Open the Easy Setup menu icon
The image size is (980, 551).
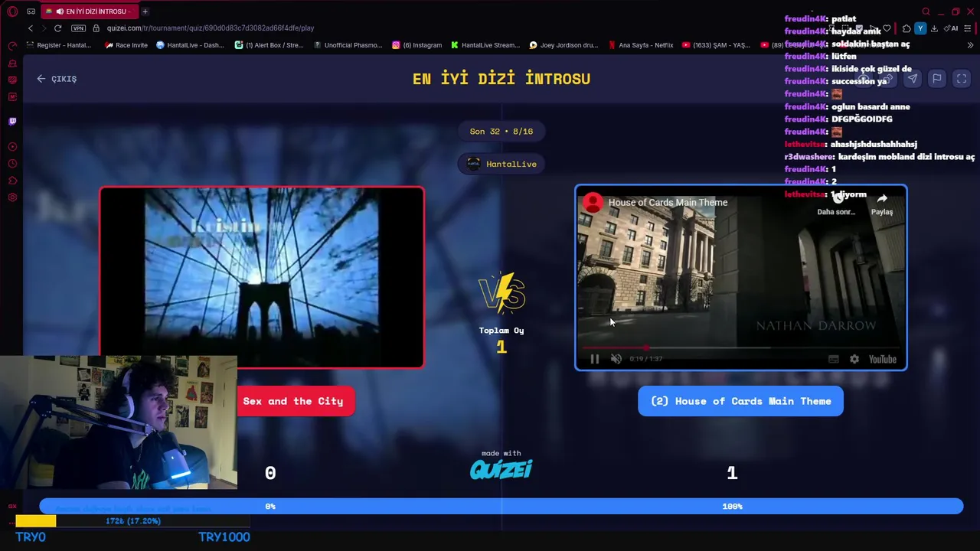(969, 28)
